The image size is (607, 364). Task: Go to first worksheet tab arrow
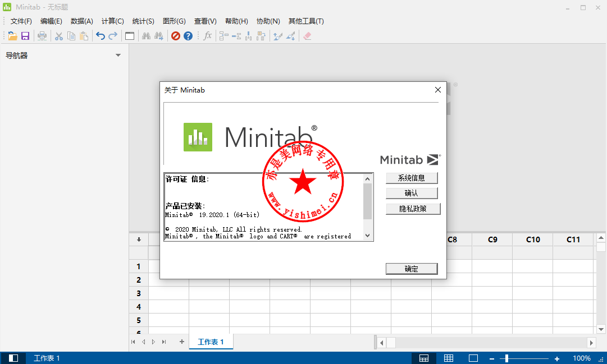click(x=133, y=342)
